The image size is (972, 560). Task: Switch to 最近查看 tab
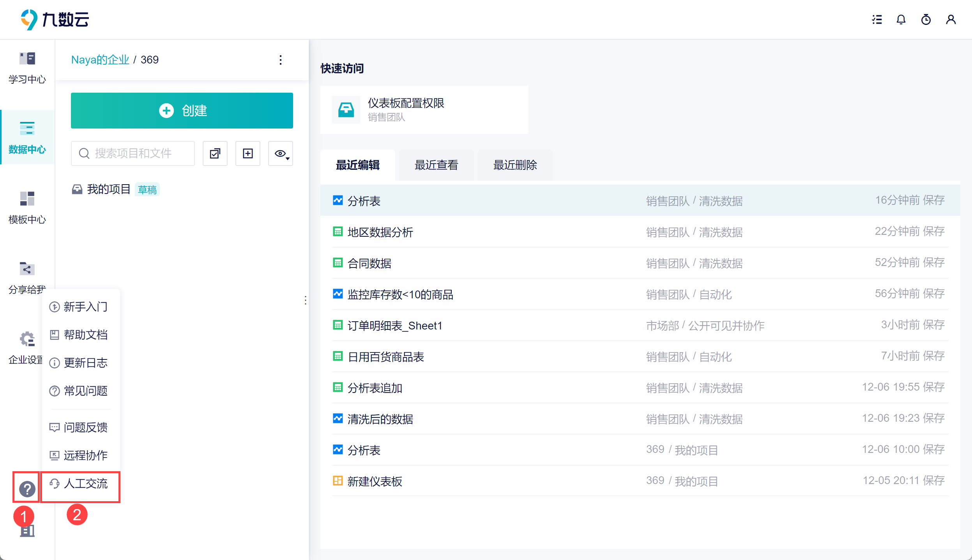[x=436, y=165]
